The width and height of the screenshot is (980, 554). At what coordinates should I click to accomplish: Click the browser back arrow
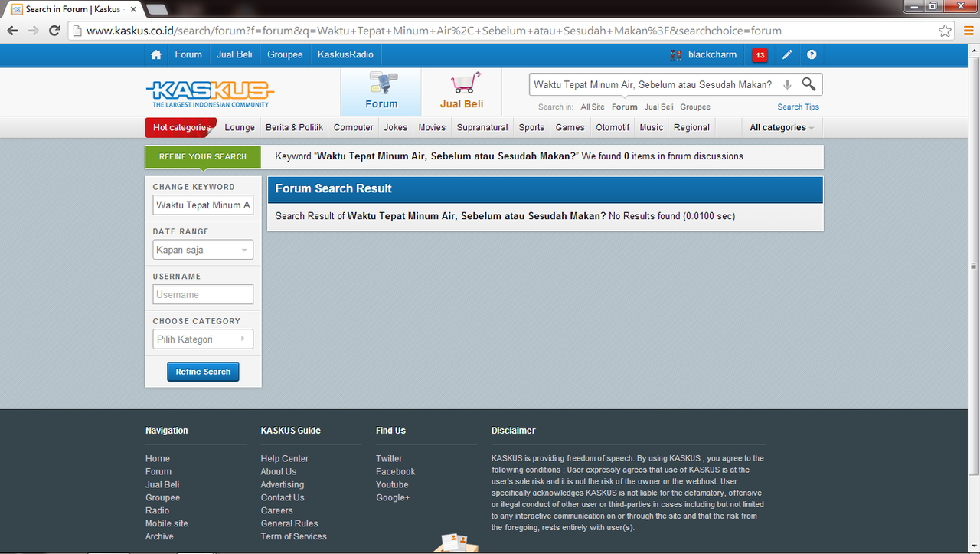[12, 31]
